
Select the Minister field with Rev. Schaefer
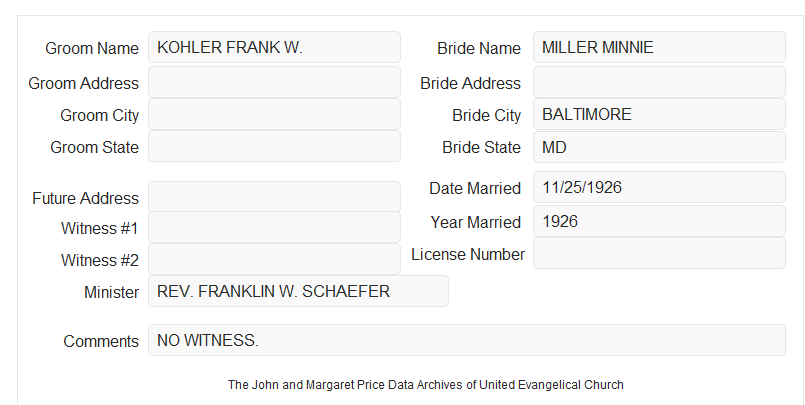tap(298, 291)
